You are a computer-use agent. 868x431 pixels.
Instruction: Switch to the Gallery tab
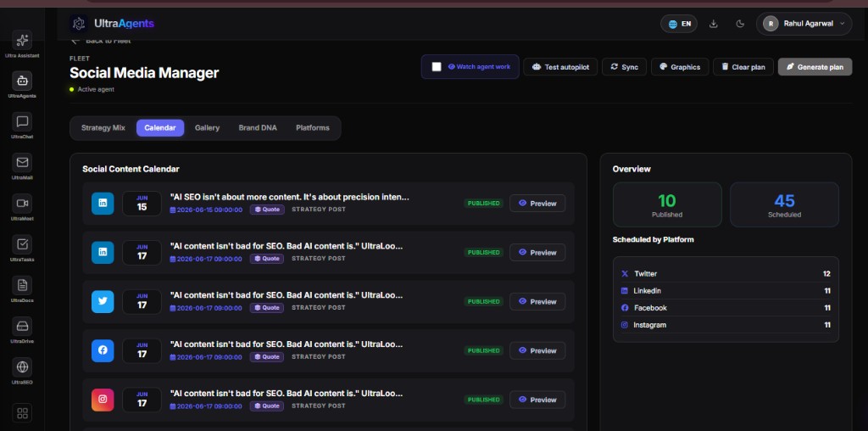pos(207,128)
